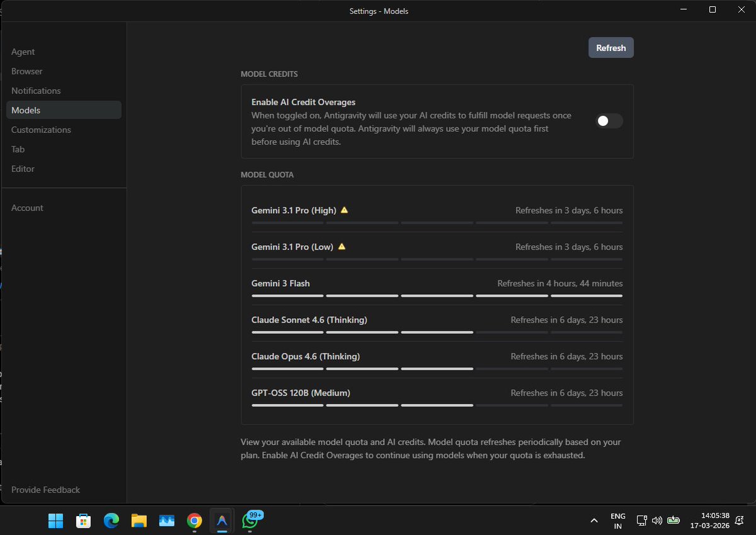The height and width of the screenshot is (535, 756).
Task: Close the Settings window
Action: tap(742, 9)
